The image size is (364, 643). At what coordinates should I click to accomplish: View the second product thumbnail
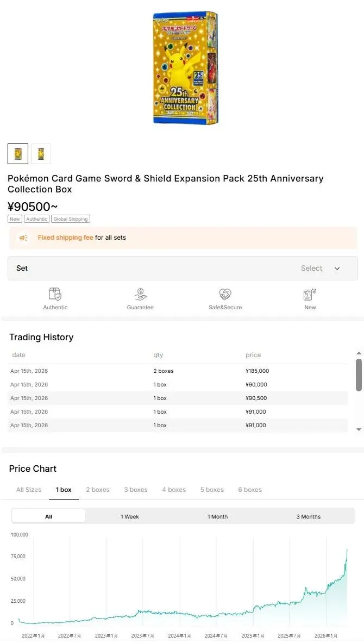click(x=41, y=154)
